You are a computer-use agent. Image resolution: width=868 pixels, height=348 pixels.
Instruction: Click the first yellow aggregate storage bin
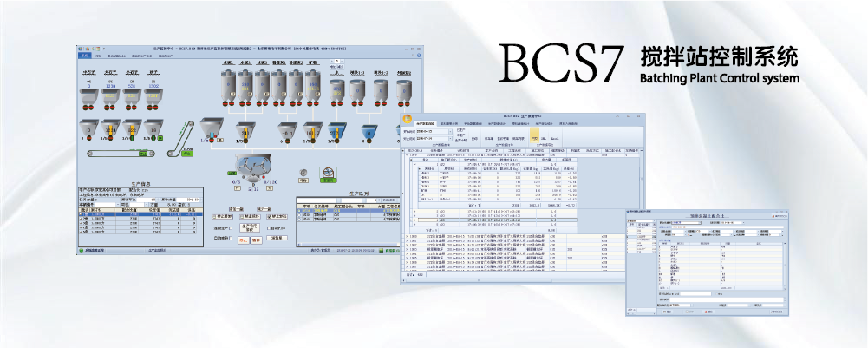88,97
